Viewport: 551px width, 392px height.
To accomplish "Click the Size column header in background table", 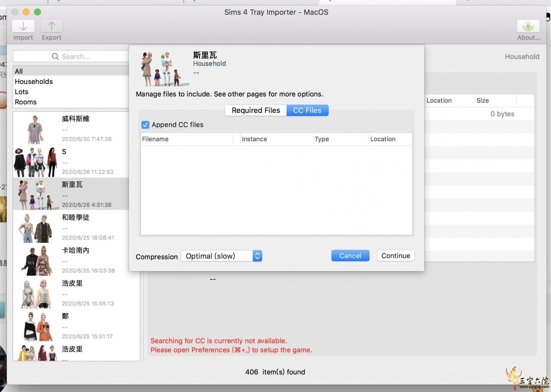I will (x=496, y=101).
